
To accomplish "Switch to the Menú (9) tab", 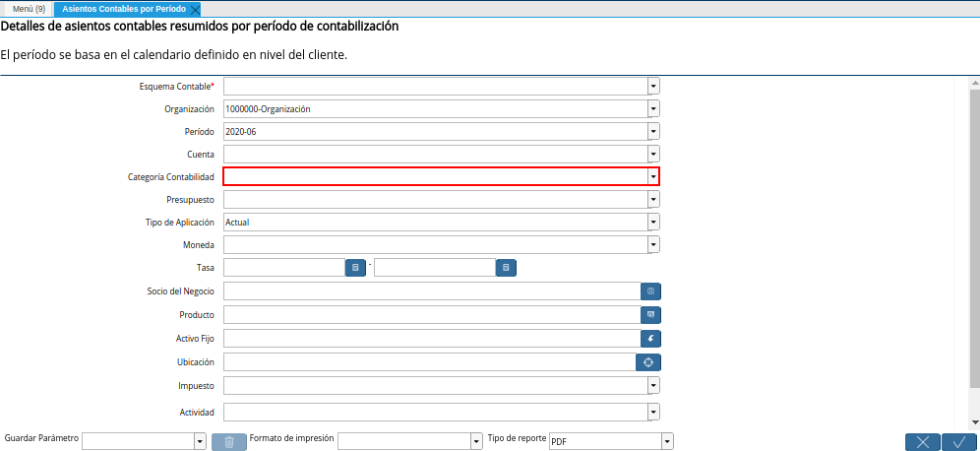I will coord(29,10).
